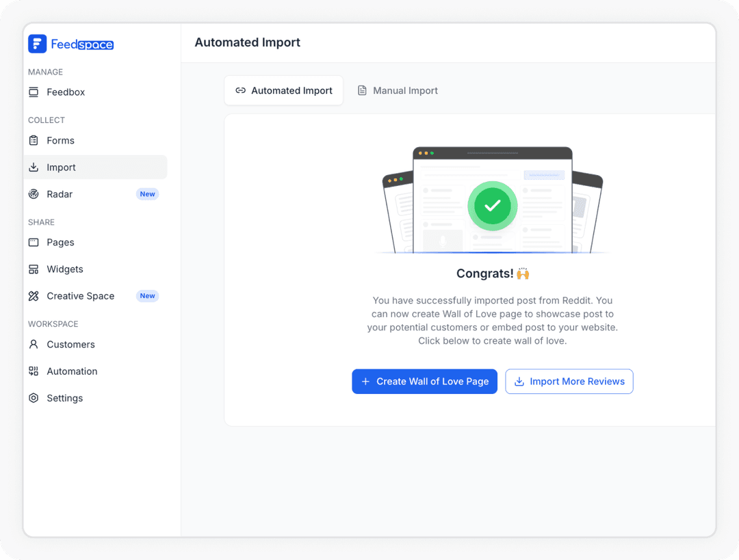Screen dimensions: 739x560
Task: Click the Automated Import page heading
Action: (x=248, y=42)
